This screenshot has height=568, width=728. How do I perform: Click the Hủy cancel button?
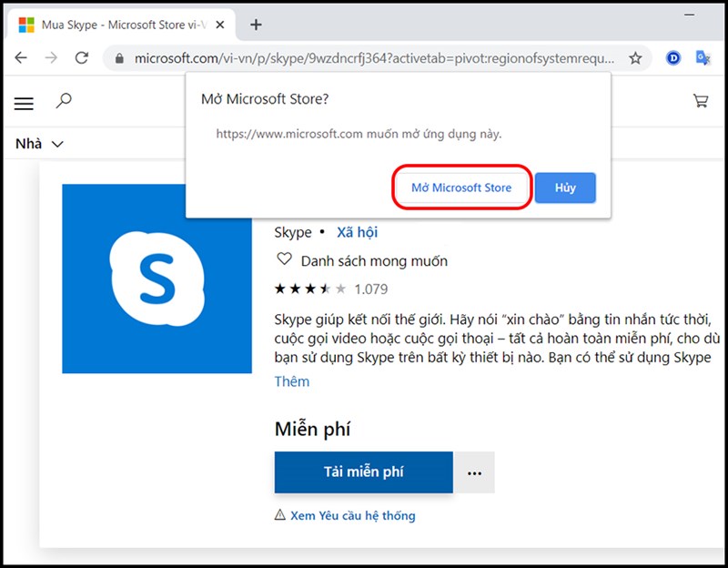565,188
